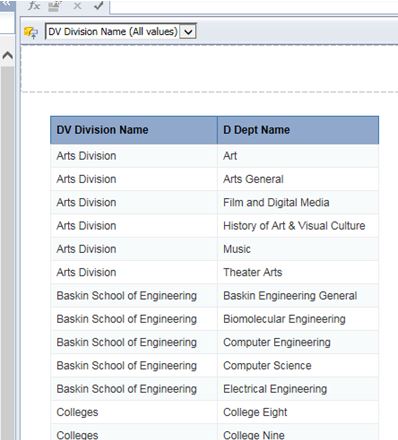Select the D Dept Name column header
398x440 pixels.
tap(298, 130)
